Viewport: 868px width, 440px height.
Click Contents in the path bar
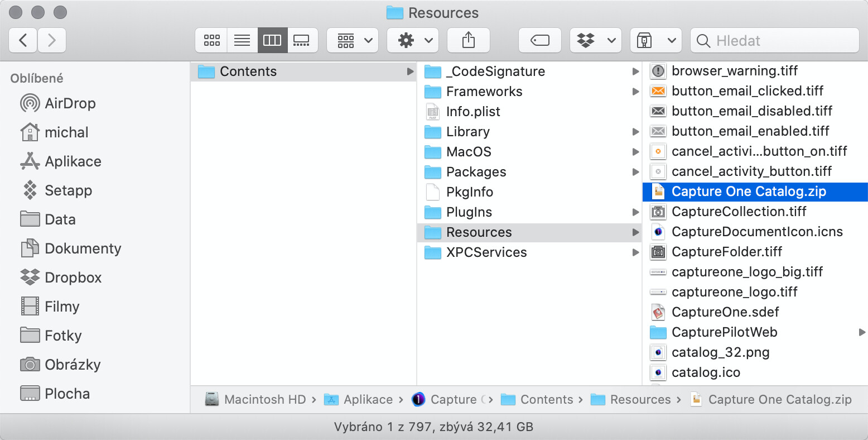pyautogui.click(x=537, y=400)
